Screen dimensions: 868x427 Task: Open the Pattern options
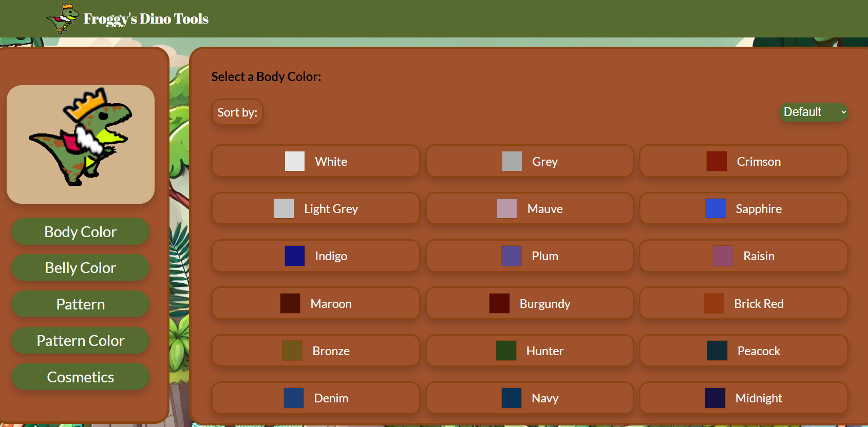[x=81, y=304]
